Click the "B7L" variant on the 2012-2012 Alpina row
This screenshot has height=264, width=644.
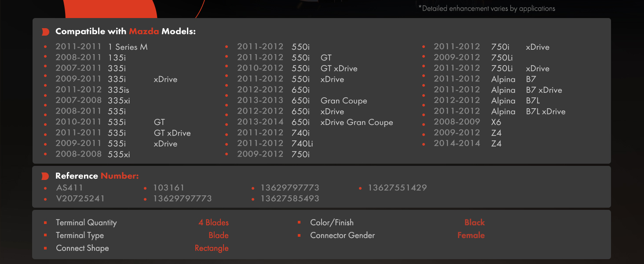tap(533, 101)
